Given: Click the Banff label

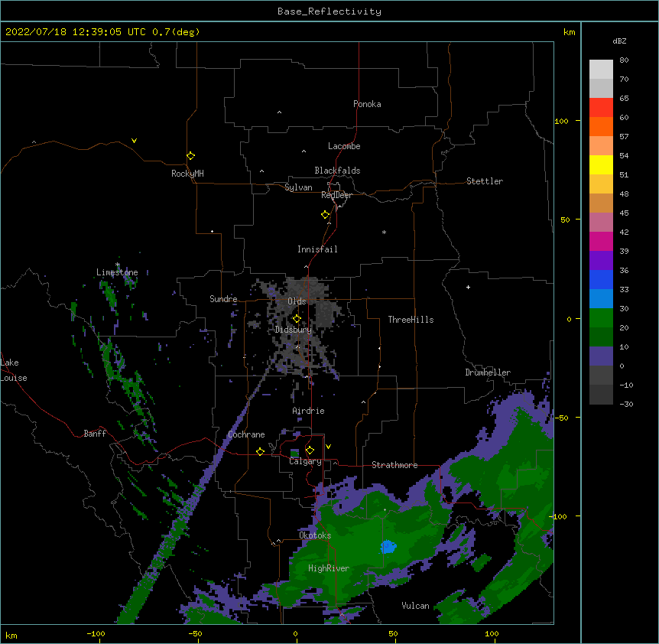Looking at the screenshot, I should pos(95,434).
